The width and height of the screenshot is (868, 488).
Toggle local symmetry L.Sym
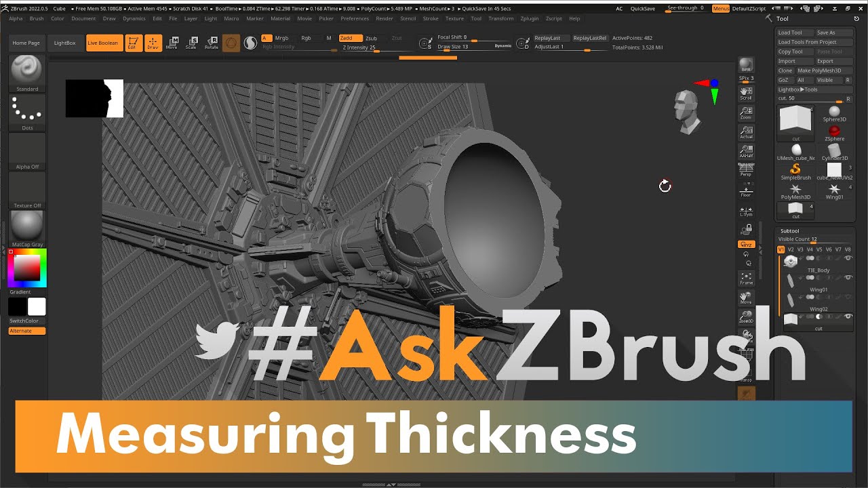746,211
